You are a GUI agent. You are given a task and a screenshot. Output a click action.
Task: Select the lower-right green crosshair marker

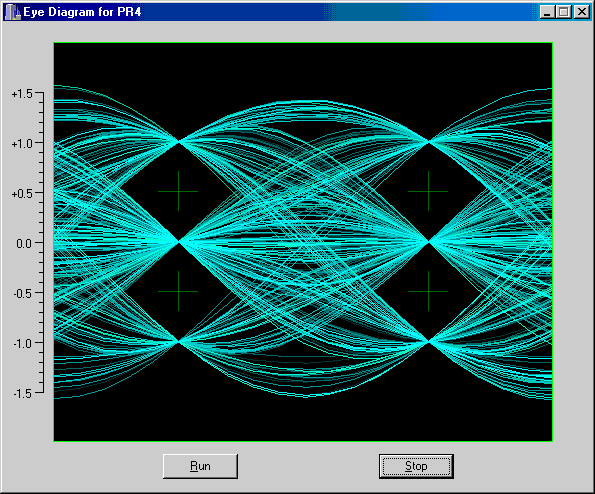tap(428, 291)
